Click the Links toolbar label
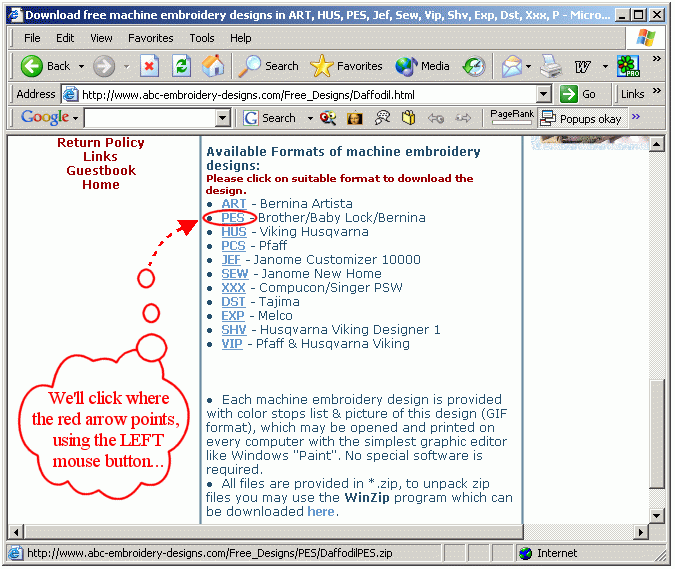 [x=632, y=94]
